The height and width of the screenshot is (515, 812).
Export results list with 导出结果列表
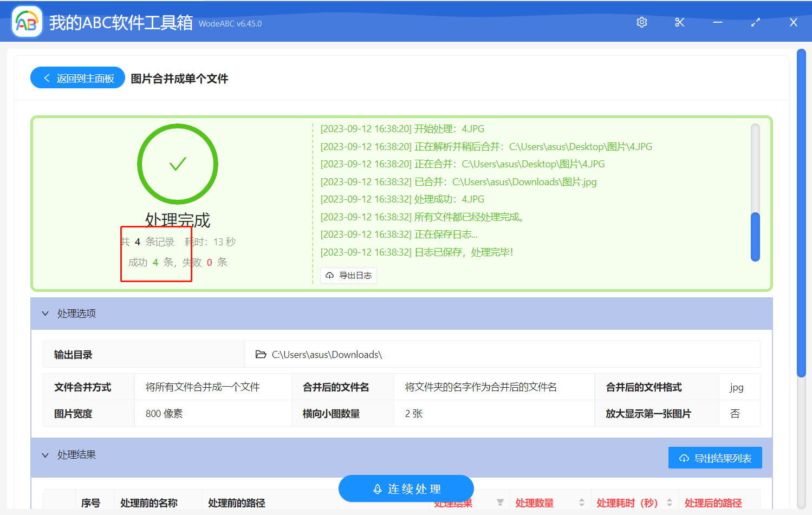(x=715, y=458)
